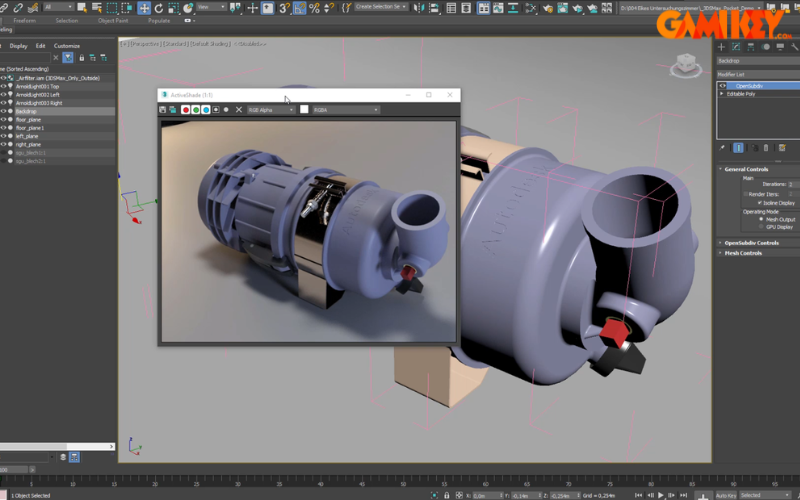The image size is (800, 500).
Task: Toggle Window/Crossing selection icon
Action: pyautogui.click(x=127, y=8)
